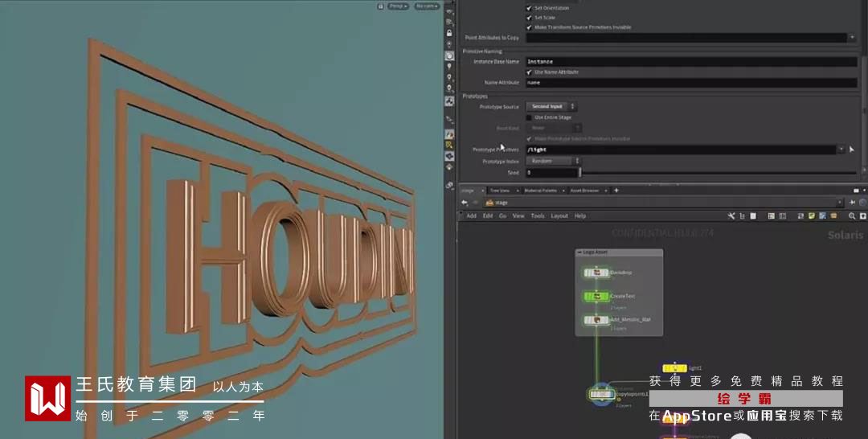868x439 pixels.
Task: Click the Seed value field
Action: click(x=551, y=173)
